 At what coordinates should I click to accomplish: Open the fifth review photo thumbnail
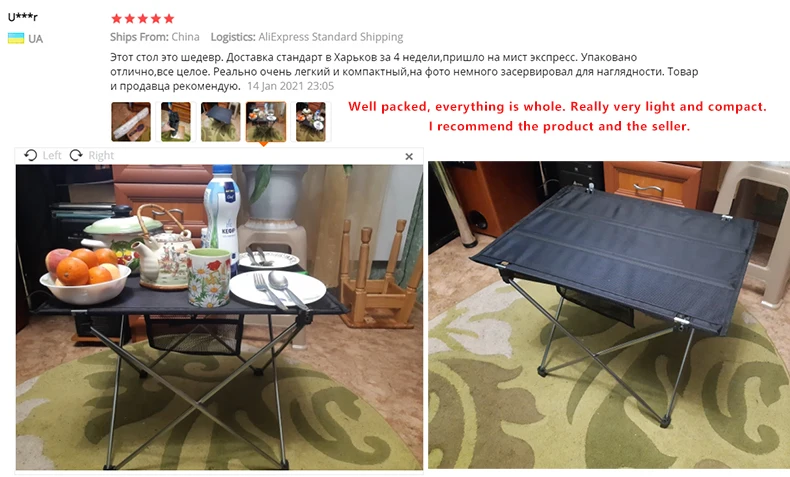[x=310, y=122]
